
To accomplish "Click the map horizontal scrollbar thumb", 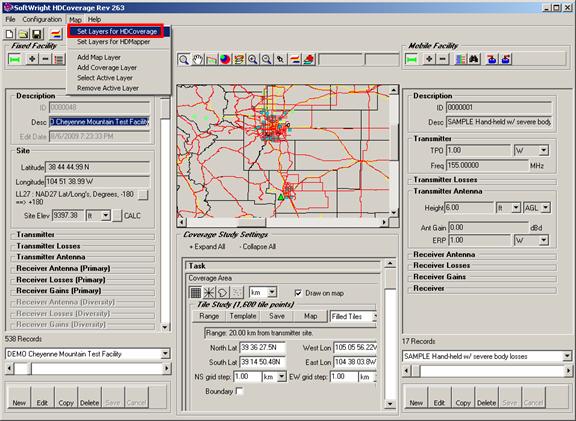I will tap(252, 222).
